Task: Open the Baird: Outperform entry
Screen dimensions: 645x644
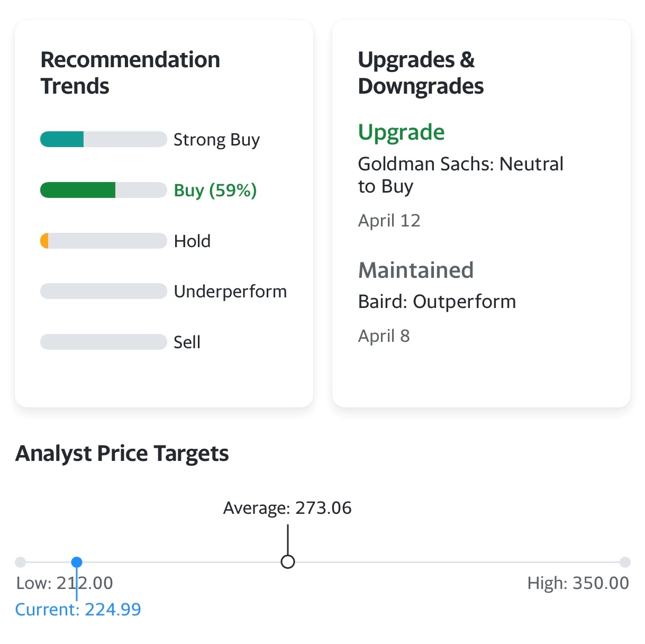Action: click(437, 302)
